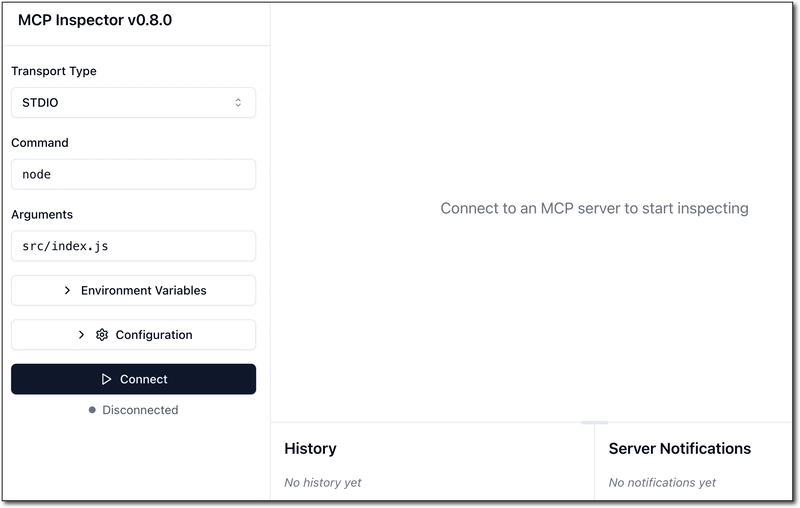Click the up-down arrows in Transport Type selector
The image size is (800, 508).
click(238, 103)
